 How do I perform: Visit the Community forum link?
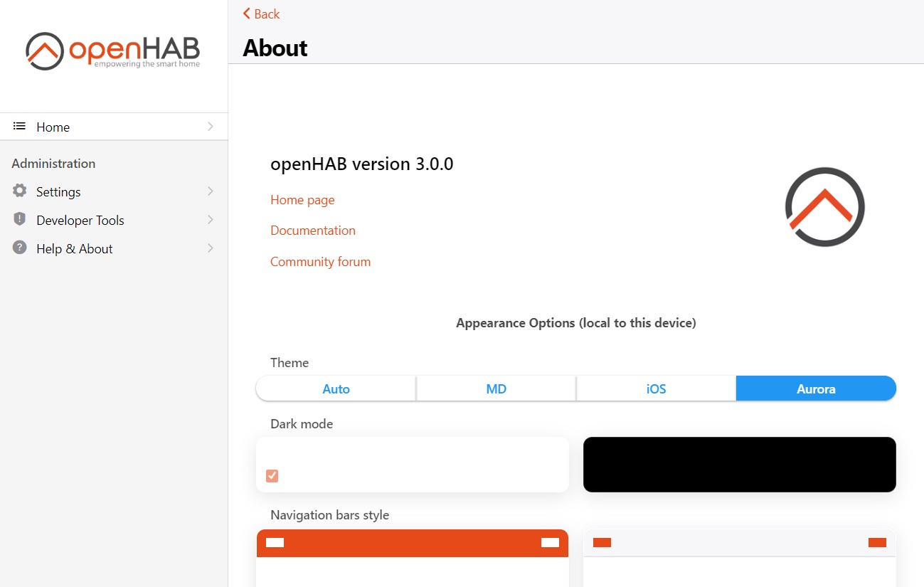[x=320, y=262]
